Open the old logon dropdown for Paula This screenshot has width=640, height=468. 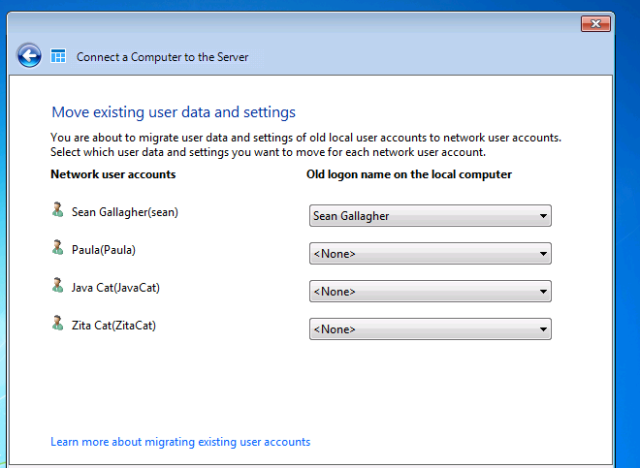(430, 253)
